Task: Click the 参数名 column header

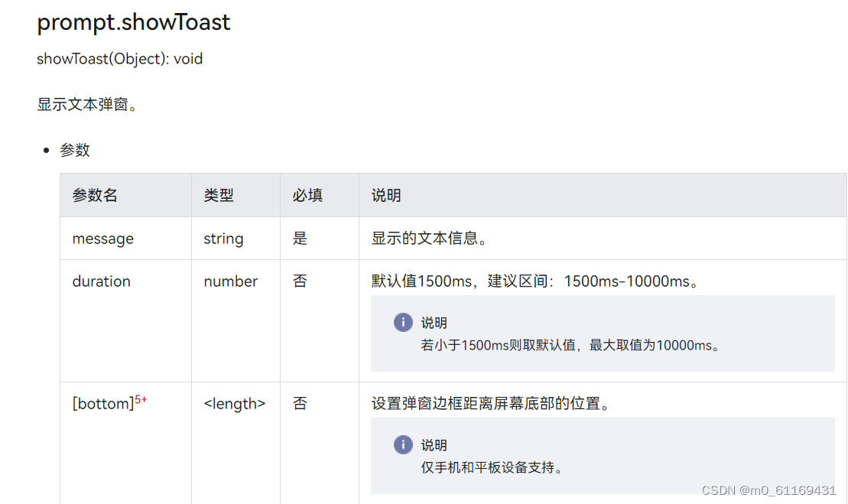Action: point(95,196)
